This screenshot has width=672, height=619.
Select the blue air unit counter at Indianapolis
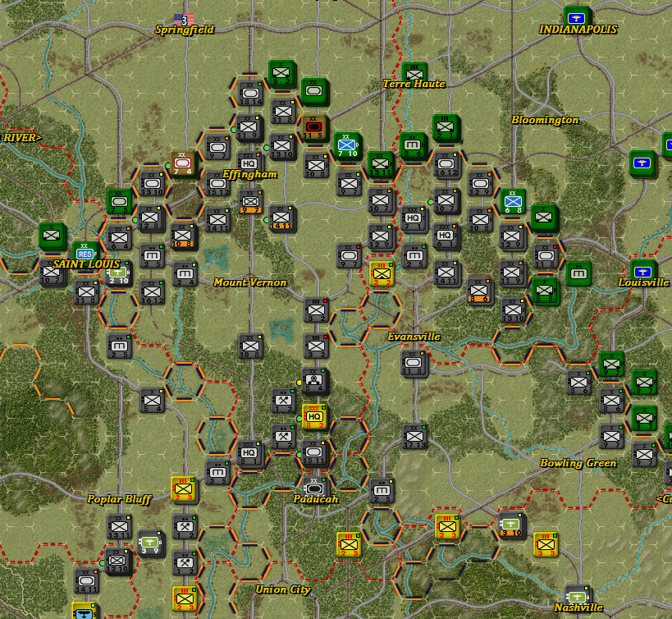[x=577, y=18]
